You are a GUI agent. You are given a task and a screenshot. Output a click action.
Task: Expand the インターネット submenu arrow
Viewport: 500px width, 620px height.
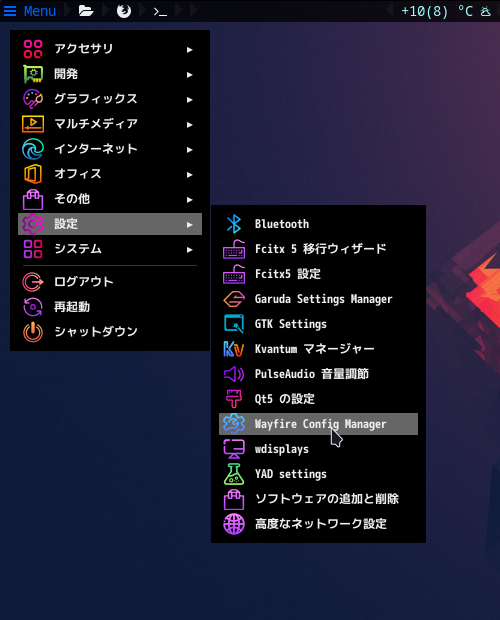click(190, 149)
